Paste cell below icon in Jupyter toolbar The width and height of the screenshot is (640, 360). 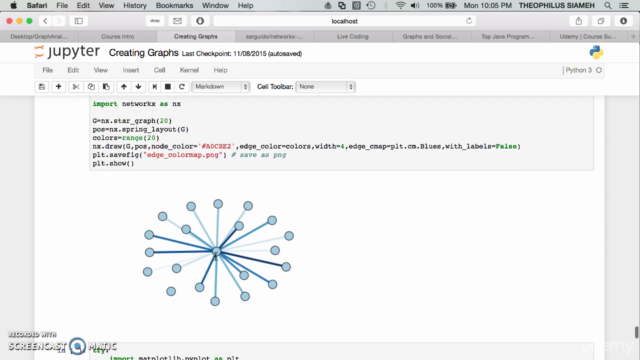tap(106, 87)
